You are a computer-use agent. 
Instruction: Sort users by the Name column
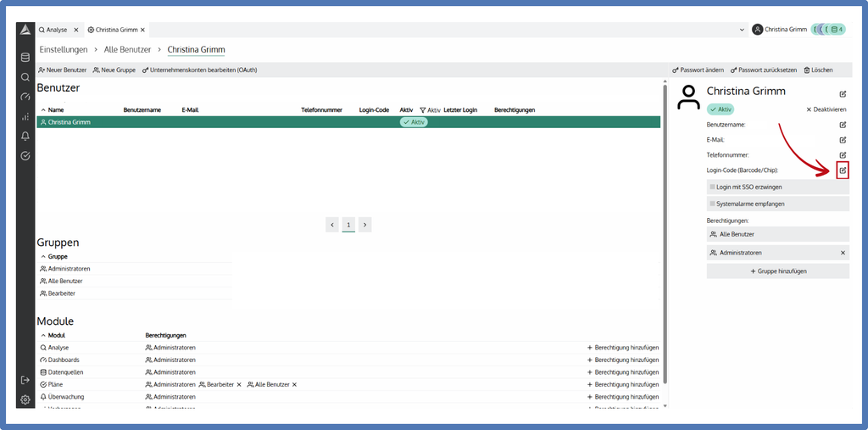click(x=53, y=110)
